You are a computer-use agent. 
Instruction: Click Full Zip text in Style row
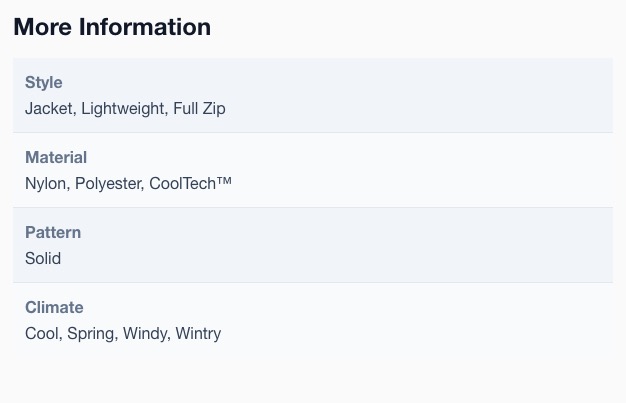tap(199, 109)
